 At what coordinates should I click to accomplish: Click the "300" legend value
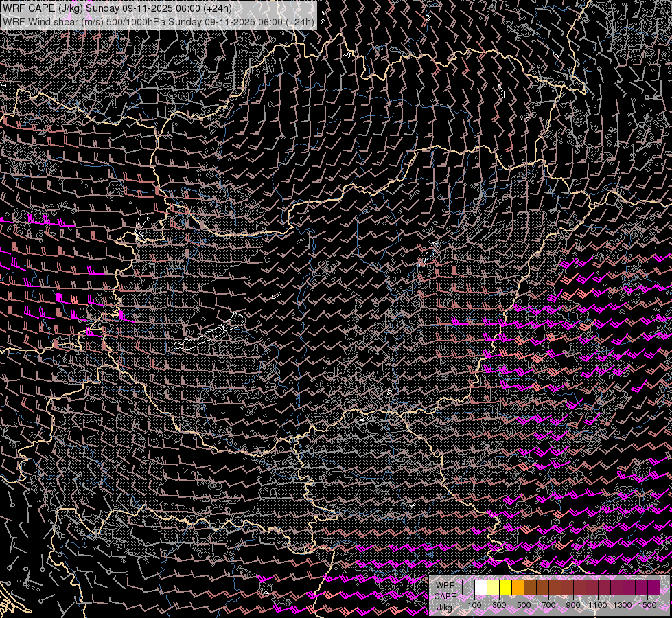(499, 605)
